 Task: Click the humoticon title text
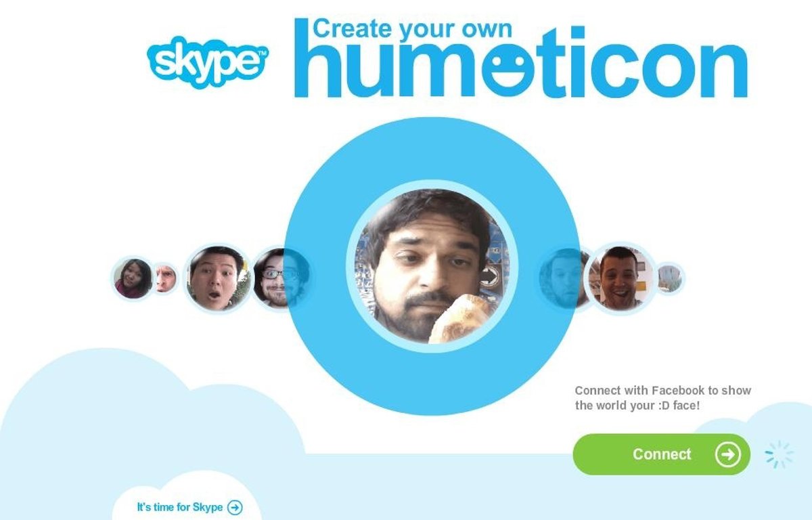click(x=521, y=66)
